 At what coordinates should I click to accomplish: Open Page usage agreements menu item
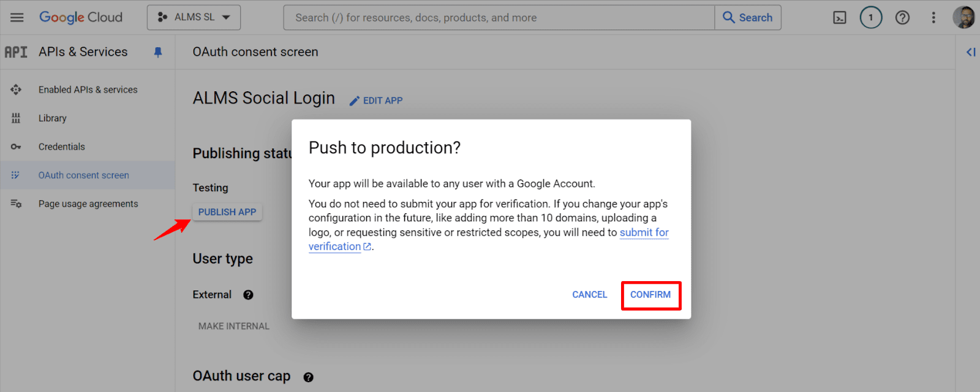(x=88, y=203)
